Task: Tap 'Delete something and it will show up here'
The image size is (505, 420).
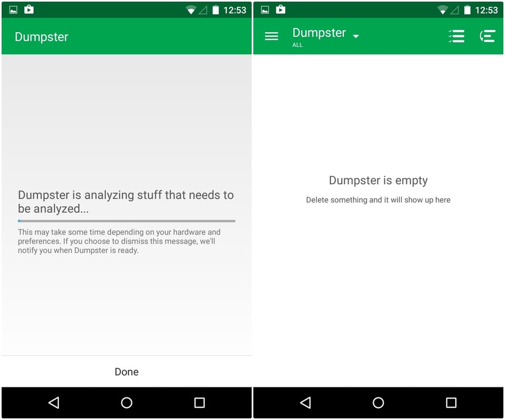Action: tap(378, 200)
